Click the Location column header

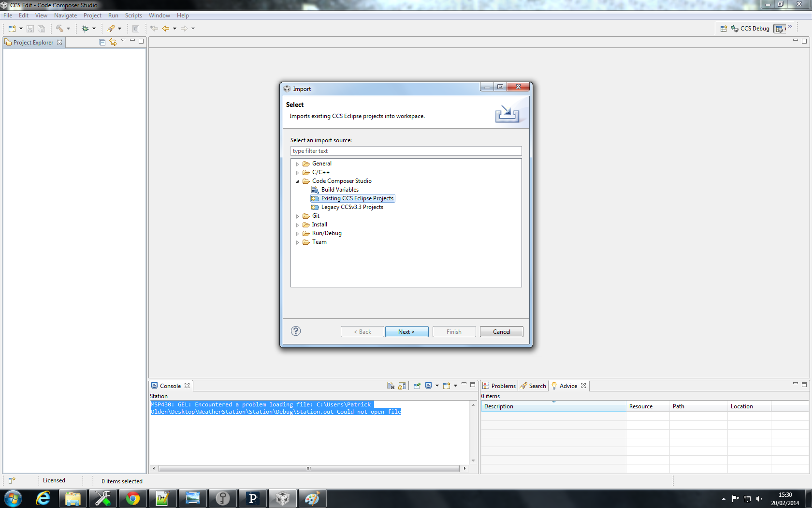pos(749,406)
